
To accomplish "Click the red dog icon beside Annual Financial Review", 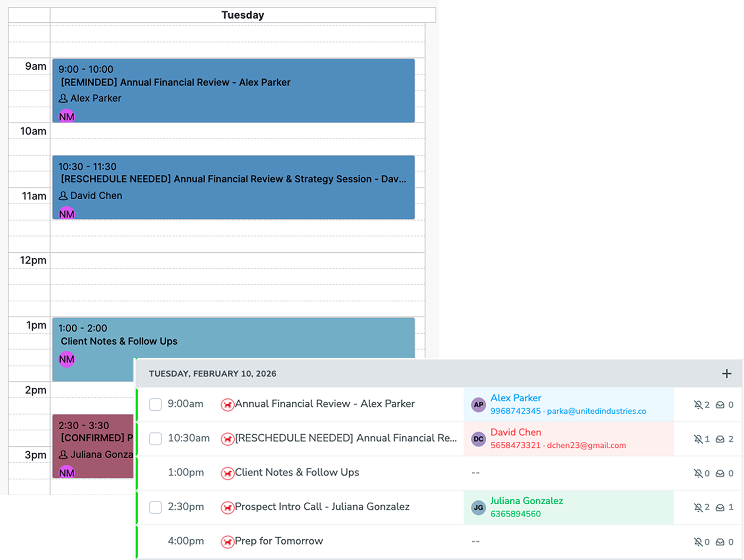I will coord(227,404).
